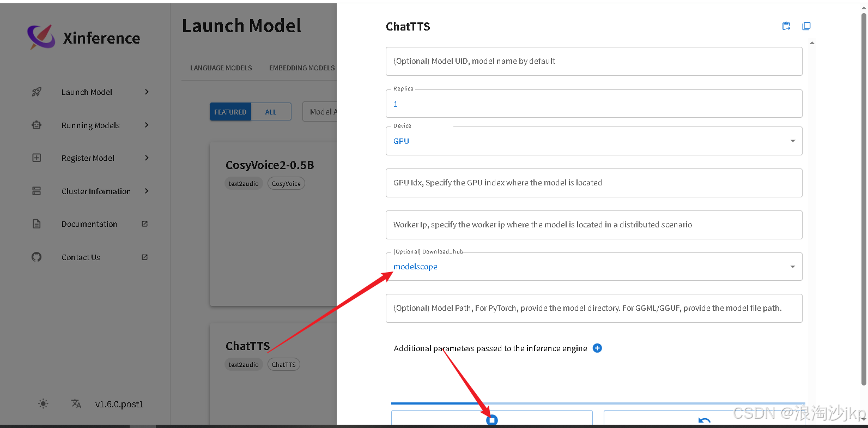The image size is (868, 428).
Task: Click the text2audio tag on ChatTTS card
Action: pyautogui.click(x=244, y=365)
